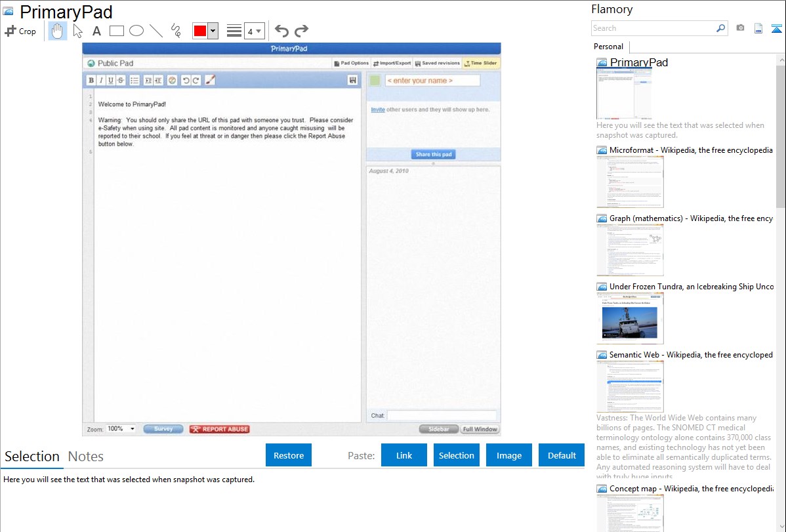Screen dimensions: 786x532
Task: Open the Graph (mathematics) snapshot thumbnail
Action: 630,250
